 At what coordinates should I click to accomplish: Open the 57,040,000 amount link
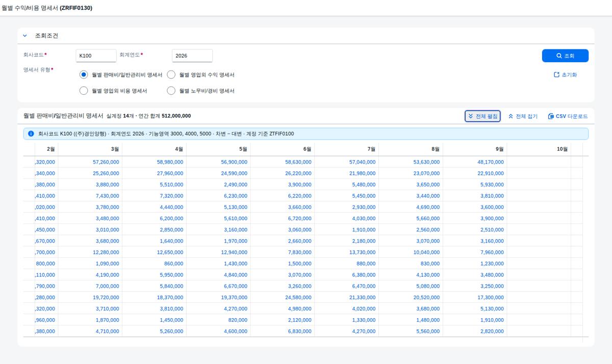[x=362, y=162]
